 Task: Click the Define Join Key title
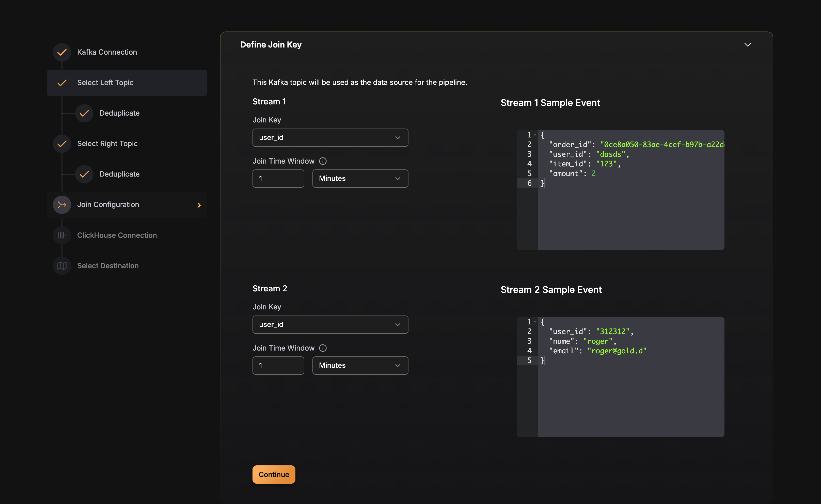tap(271, 45)
